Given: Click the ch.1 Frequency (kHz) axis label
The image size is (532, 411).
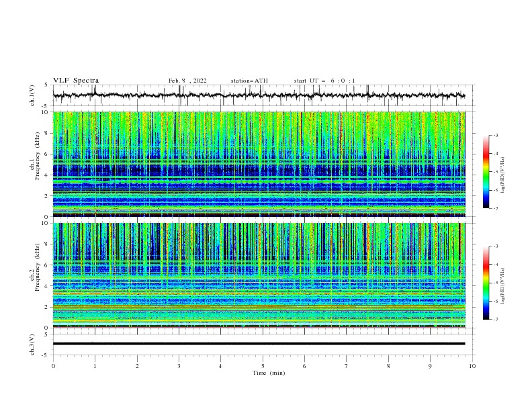Looking at the screenshot, I should pos(35,156).
